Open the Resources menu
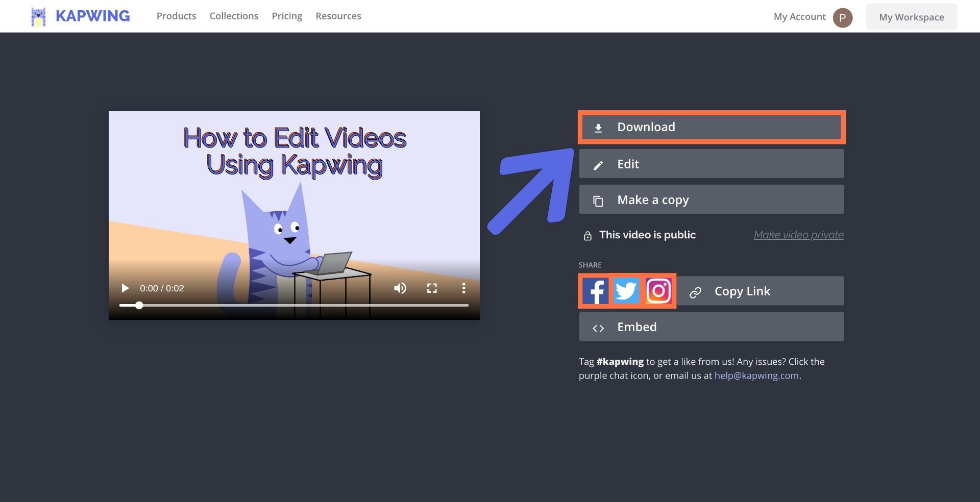 coord(338,16)
